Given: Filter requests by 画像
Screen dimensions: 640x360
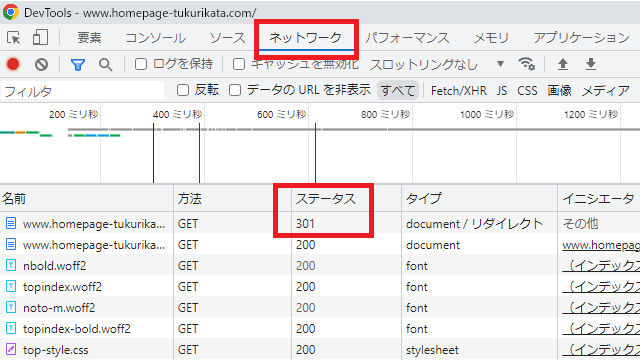Looking at the screenshot, I should coord(559,91).
